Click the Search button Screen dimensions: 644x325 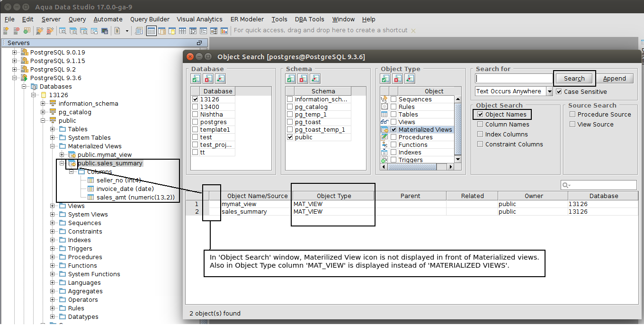tap(574, 79)
